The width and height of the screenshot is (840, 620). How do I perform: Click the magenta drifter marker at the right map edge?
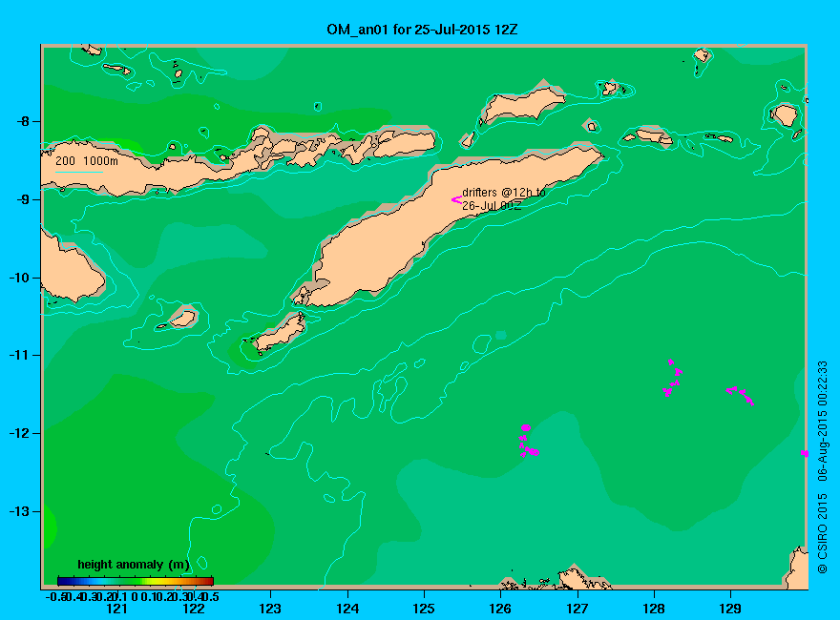(x=804, y=453)
